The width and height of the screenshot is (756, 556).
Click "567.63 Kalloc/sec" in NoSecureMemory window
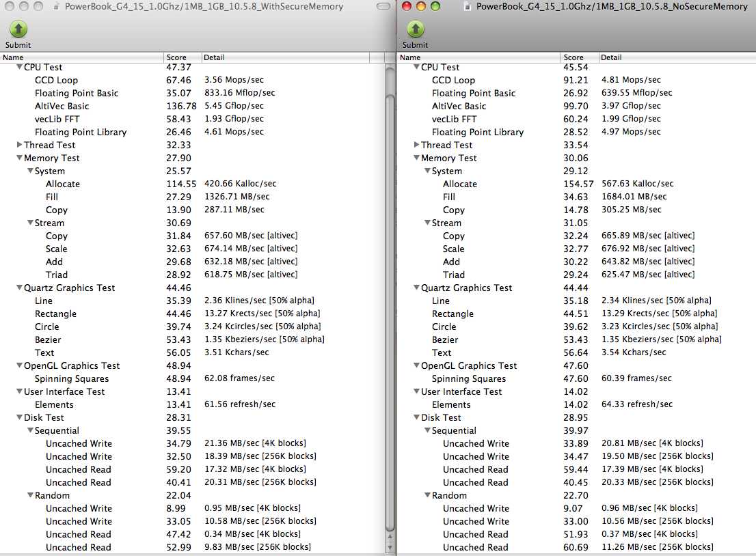coord(637,184)
